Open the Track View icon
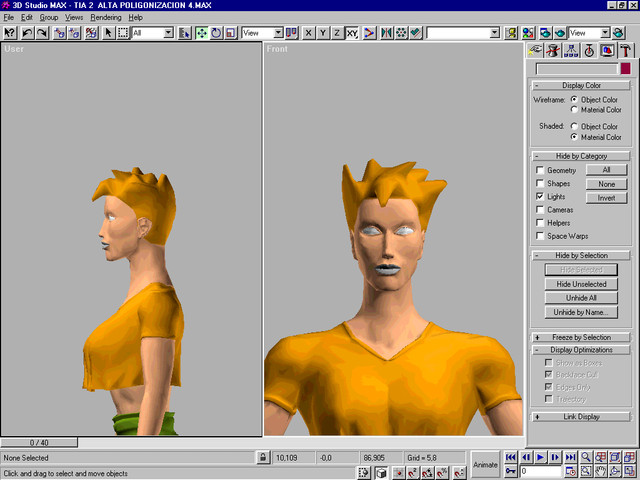640x480 pixels. [x=511, y=33]
